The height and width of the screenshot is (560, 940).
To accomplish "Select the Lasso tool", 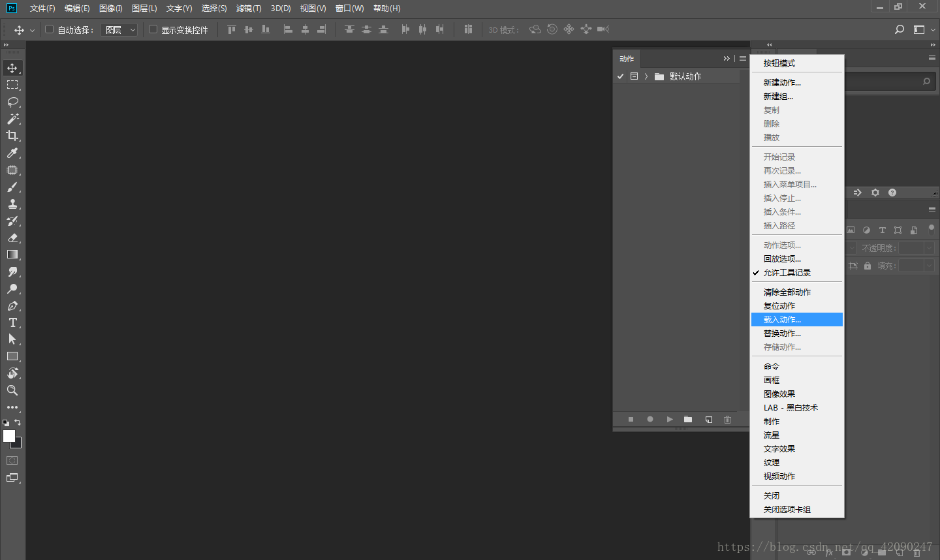I will coord(12,102).
